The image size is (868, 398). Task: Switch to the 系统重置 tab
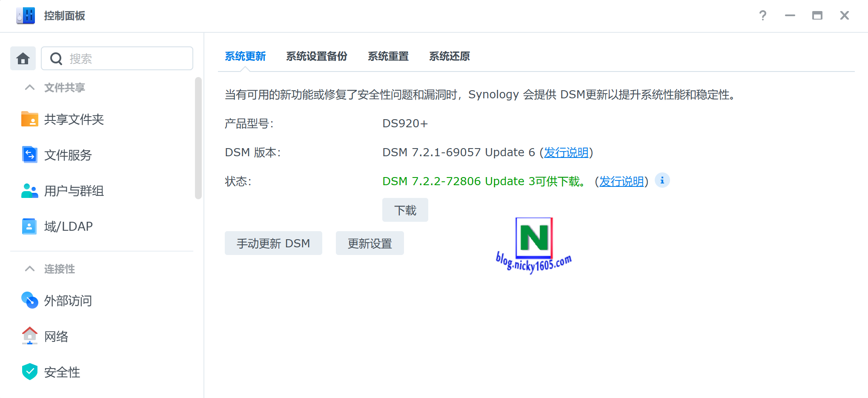388,56
